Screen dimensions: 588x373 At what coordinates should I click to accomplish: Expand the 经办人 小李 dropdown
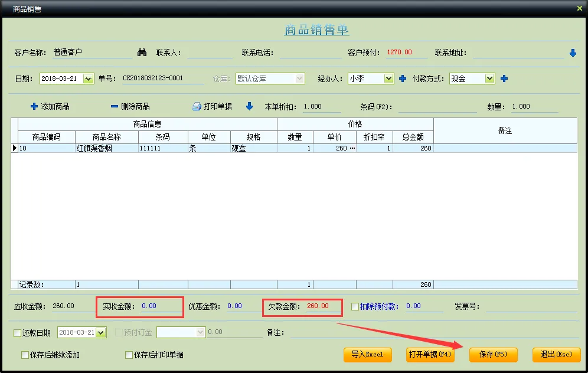tap(388, 78)
